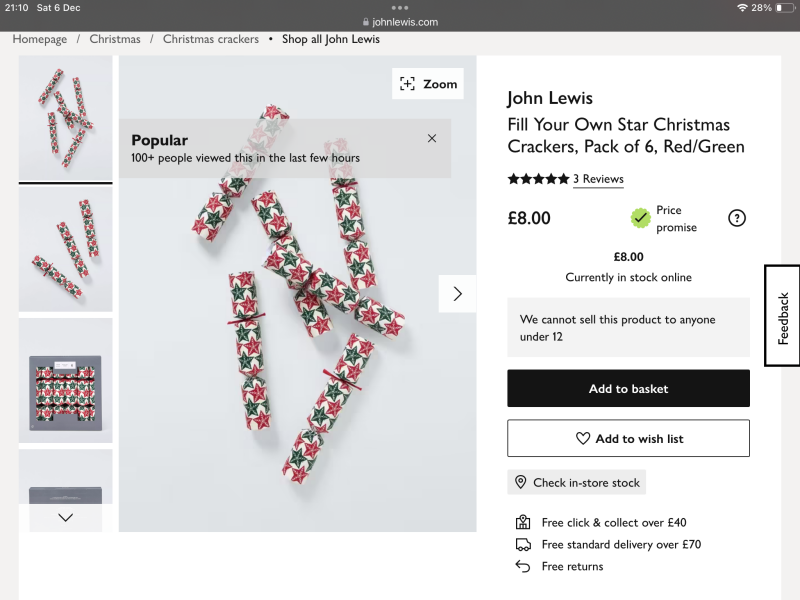Add crackers to basket

(x=628, y=389)
